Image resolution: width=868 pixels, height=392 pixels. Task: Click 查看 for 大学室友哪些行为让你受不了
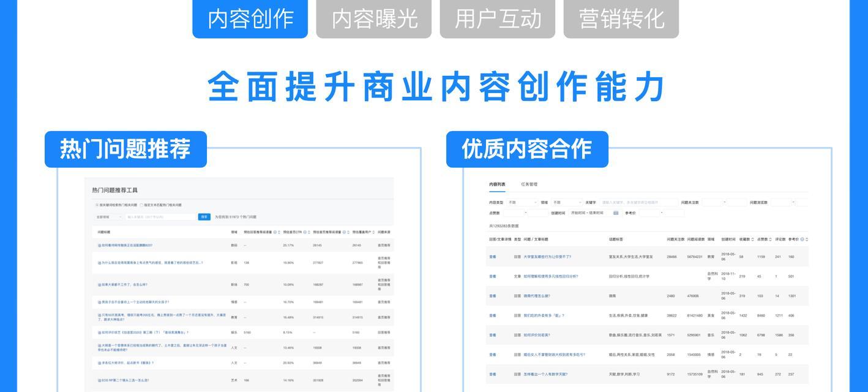click(493, 257)
